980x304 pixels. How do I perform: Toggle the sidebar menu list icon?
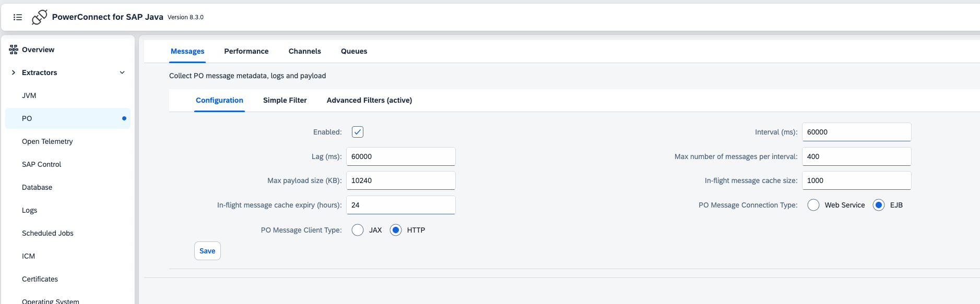(18, 17)
